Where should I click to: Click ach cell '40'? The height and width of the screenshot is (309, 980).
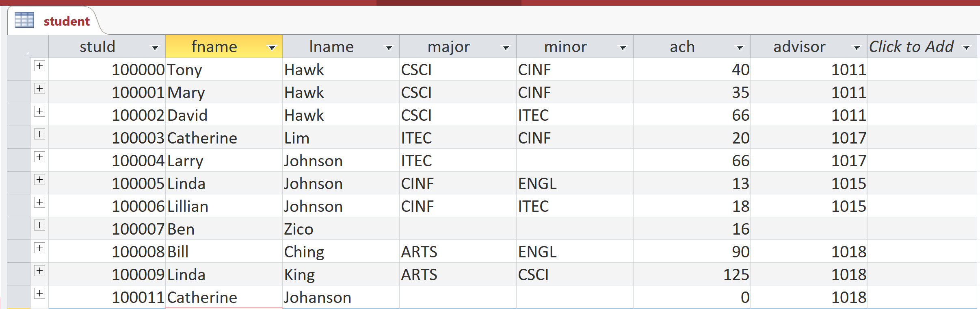tap(692, 69)
